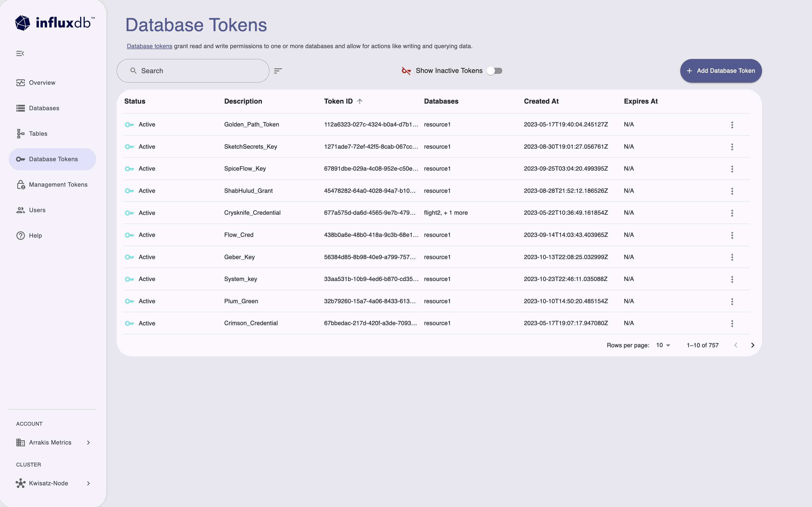
Task: Expand the Arrakis Metrics account chevron
Action: [x=88, y=443]
